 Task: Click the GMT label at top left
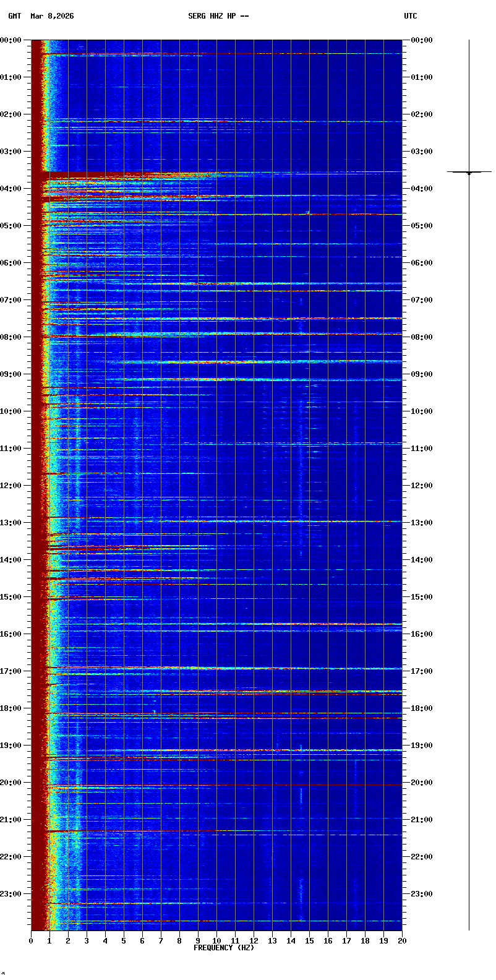[14, 16]
